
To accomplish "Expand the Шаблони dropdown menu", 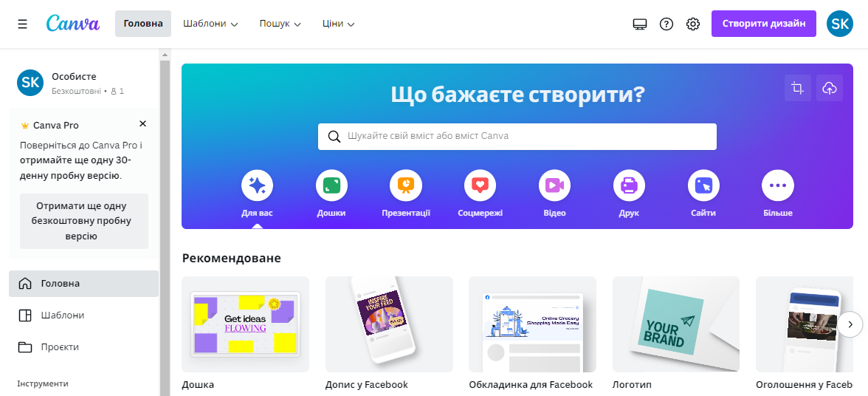I will 211,24.
